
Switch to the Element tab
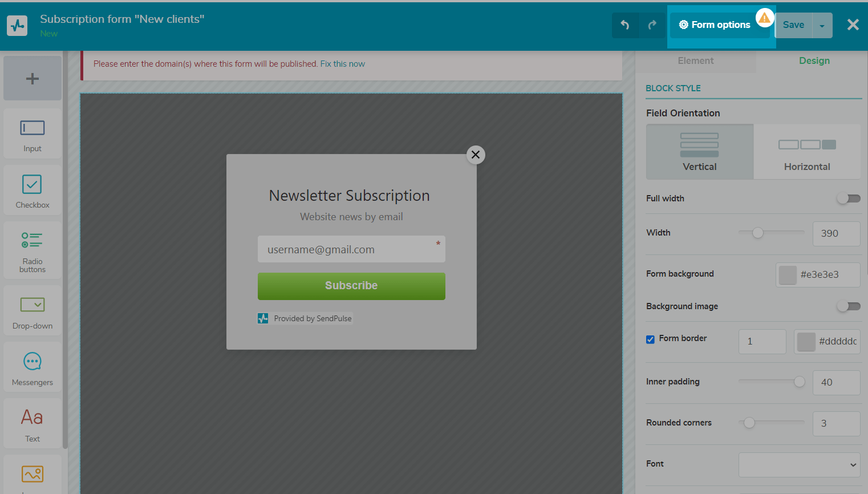pyautogui.click(x=695, y=61)
